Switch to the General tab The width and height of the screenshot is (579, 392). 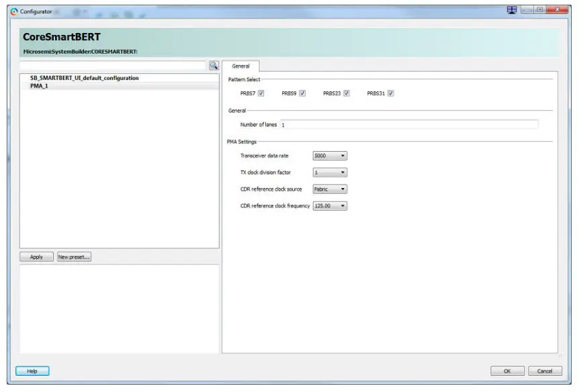point(240,66)
